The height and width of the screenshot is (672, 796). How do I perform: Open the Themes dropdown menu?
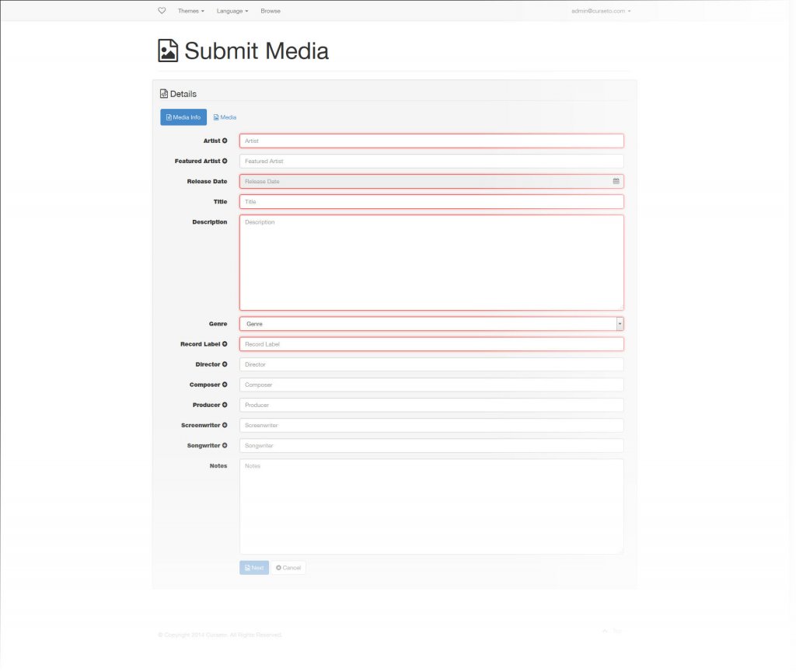191,11
